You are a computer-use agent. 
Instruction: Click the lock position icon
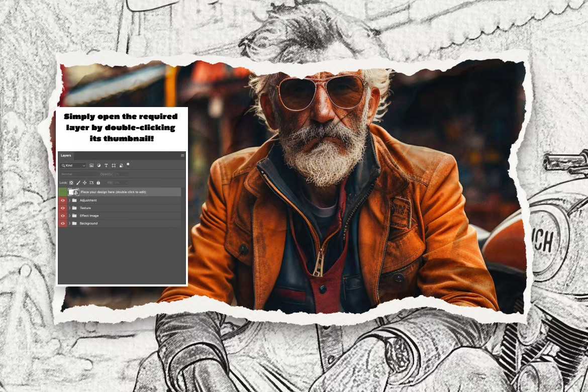coord(85,183)
